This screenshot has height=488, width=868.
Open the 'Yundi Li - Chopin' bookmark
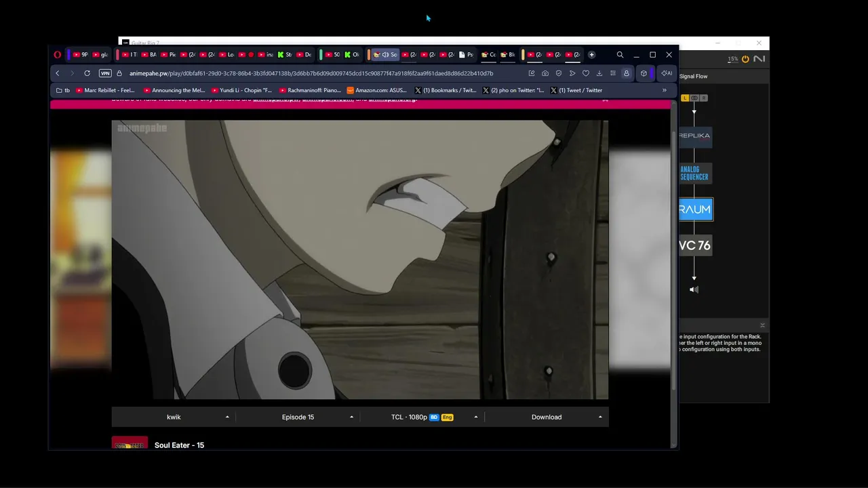241,90
